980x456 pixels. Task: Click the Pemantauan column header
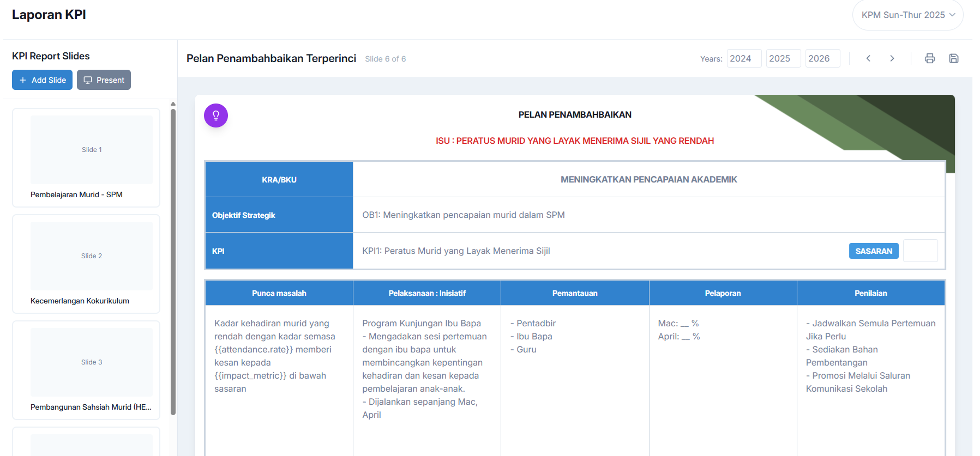coord(575,293)
